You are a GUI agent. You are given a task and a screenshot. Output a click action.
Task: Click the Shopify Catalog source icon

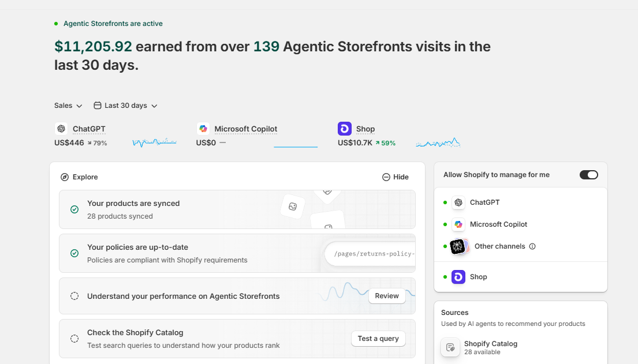(x=450, y=347)
